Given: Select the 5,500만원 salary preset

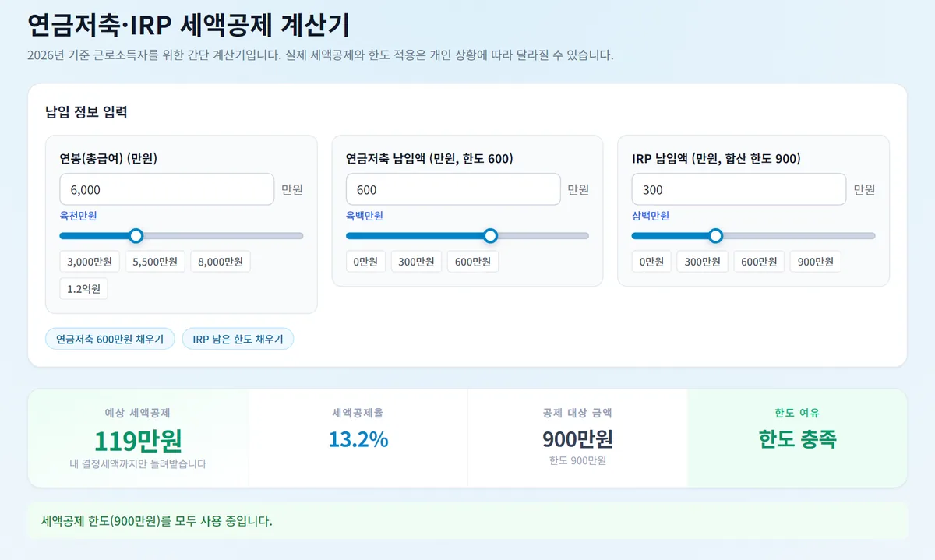Looking at the screenshot, I should [155, 262].
